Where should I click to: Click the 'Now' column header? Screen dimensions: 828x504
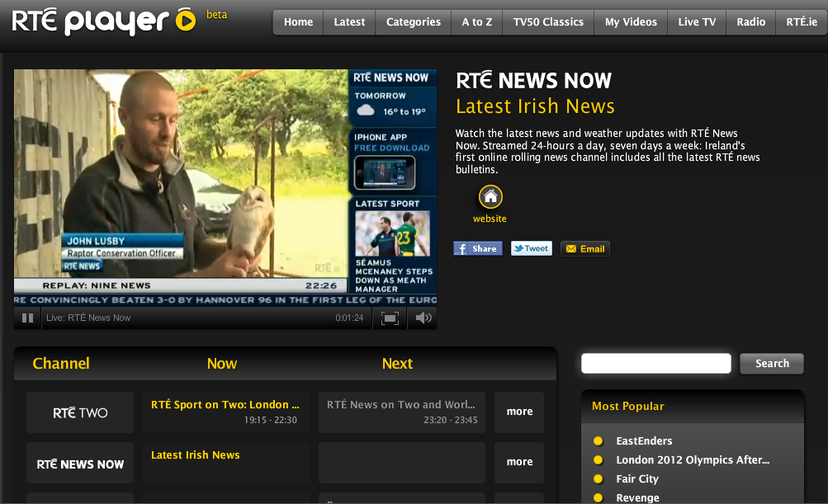coord(222,364)
